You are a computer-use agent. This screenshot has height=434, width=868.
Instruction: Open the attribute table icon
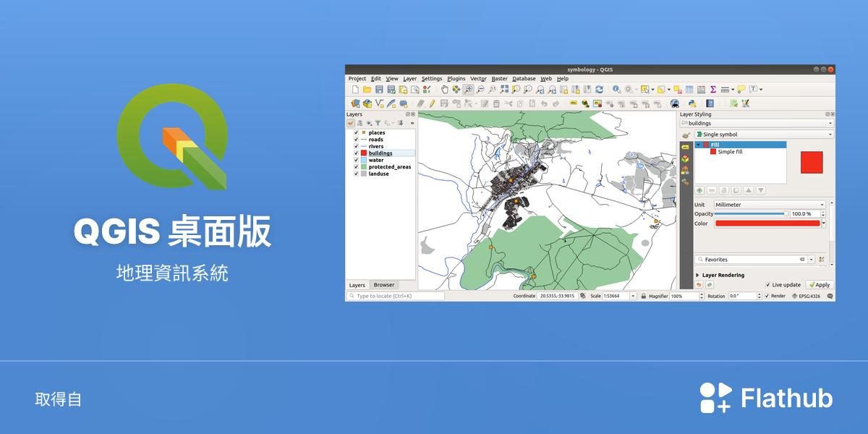coord(689,89)
